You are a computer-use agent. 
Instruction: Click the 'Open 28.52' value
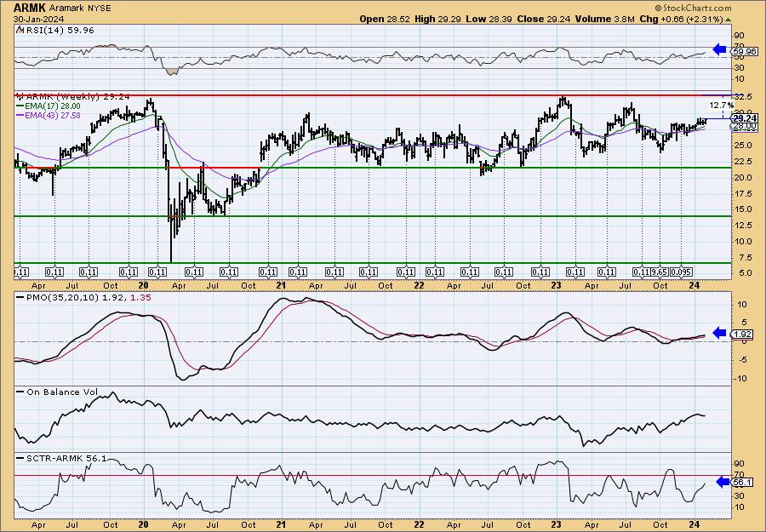[x=385, y=19]
